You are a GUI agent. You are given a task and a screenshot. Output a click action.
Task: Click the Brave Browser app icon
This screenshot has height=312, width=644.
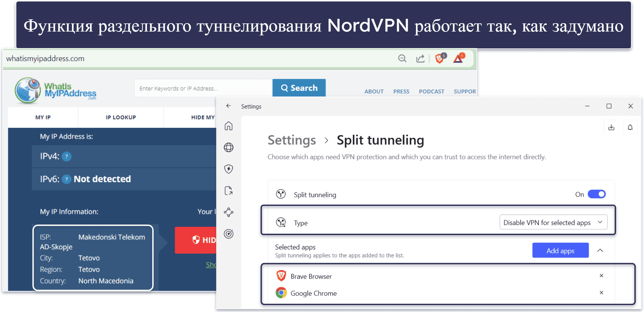[x=281, y=276]
